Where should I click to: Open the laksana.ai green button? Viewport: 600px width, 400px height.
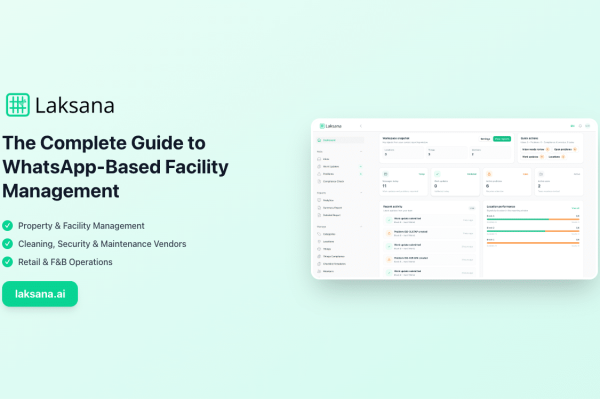coord(40,294)
